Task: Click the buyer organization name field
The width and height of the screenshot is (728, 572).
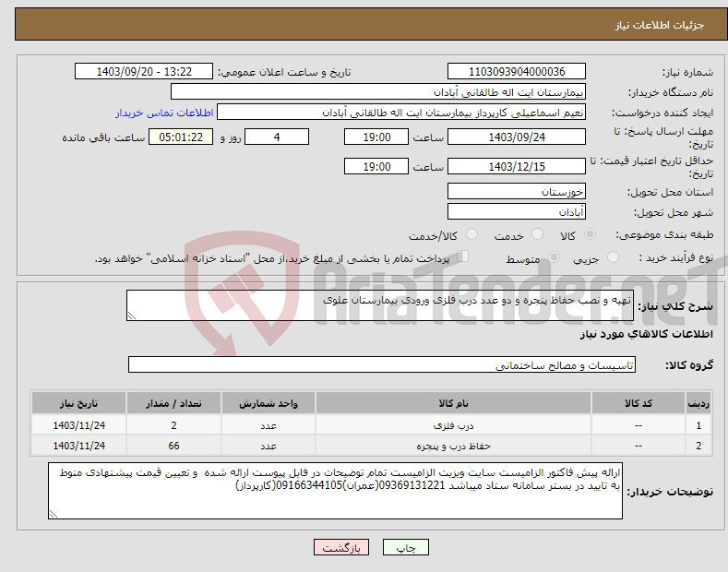Action: pyautogui.click(x=378, y=91)
